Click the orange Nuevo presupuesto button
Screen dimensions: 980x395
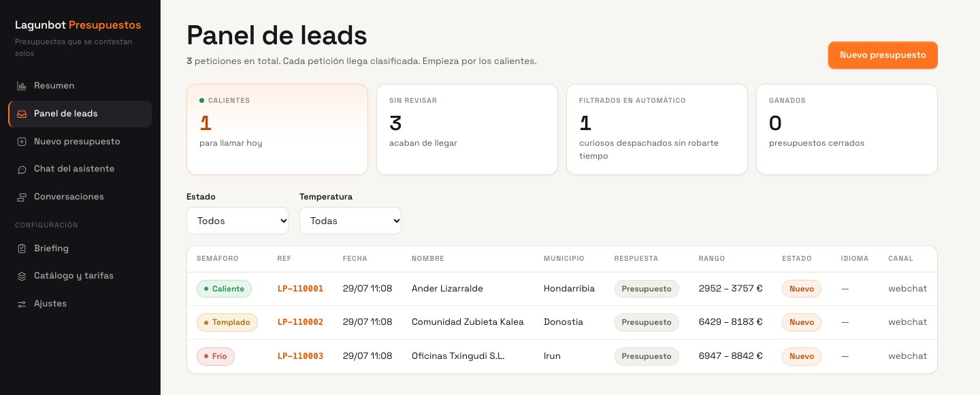(x=883, y=55)
